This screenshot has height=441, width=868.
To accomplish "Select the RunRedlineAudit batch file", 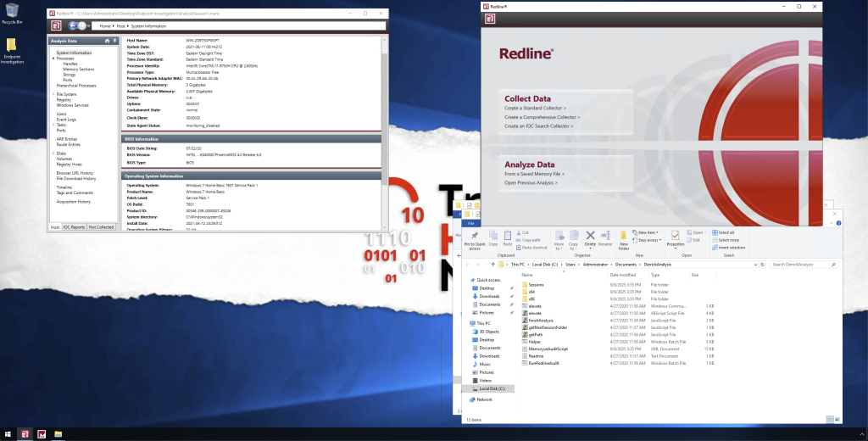I will point(543,364).
